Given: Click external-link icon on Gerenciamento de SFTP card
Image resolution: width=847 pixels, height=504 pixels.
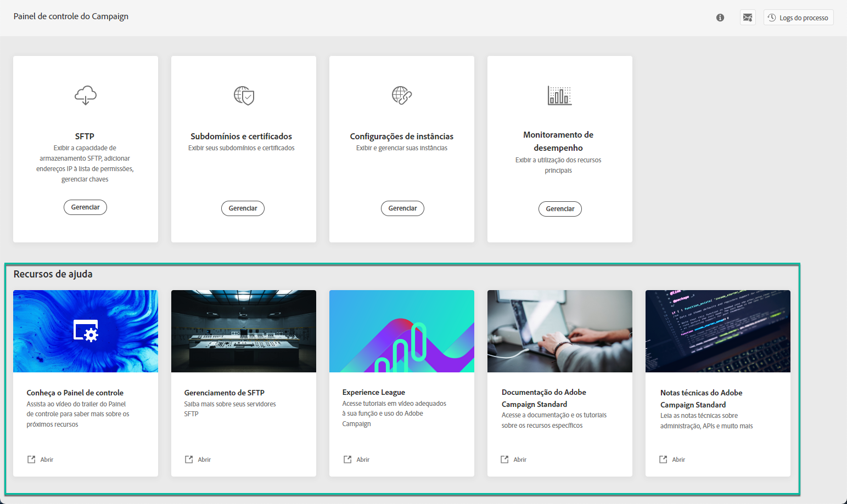Looking at the screenshot, I should pyautogui.click(x=189, y=460).
